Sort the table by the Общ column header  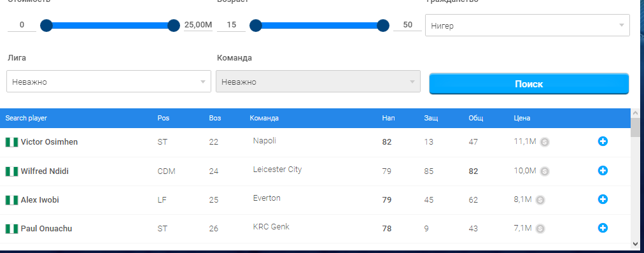(x=475, y=118)
